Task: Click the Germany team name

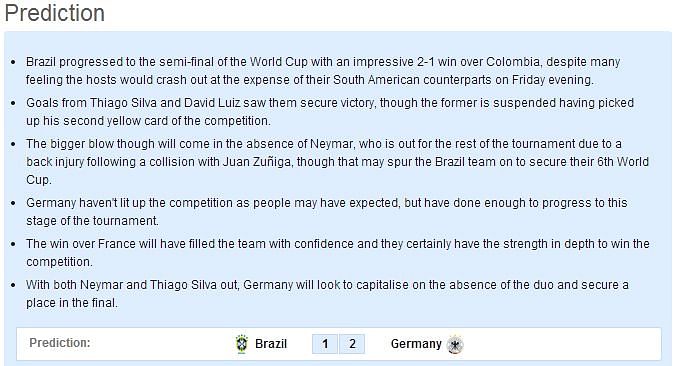Action: tap(416, 344)
